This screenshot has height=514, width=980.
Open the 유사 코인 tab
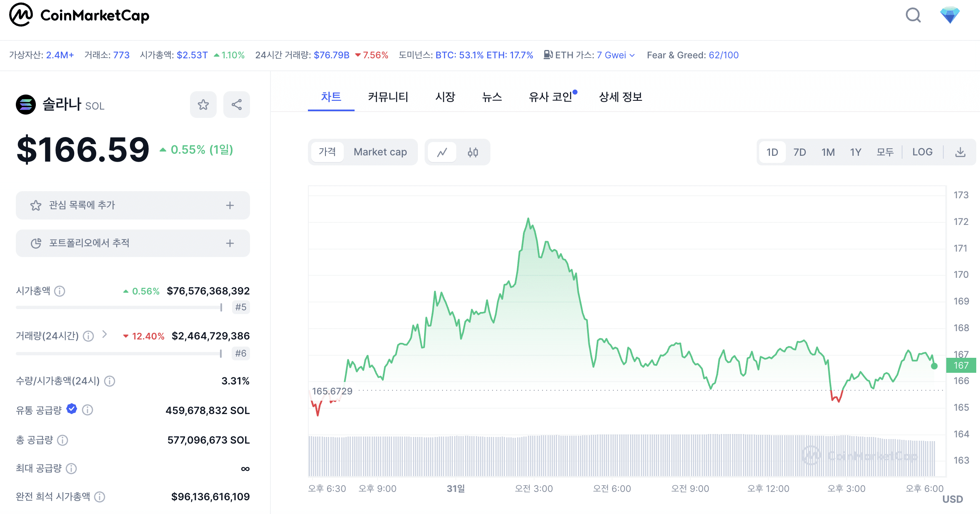click(x=551, y=97)
